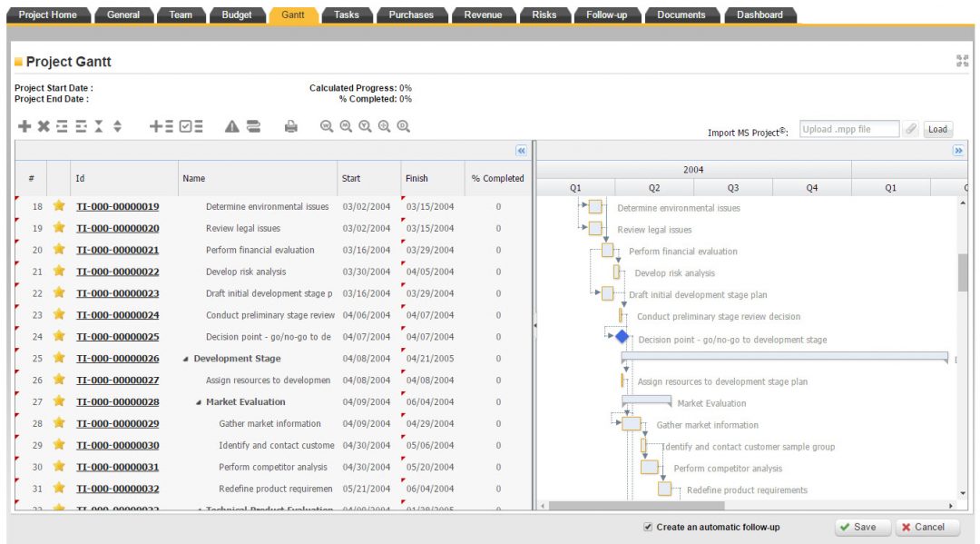
Task: Open the Risks tab
Action: 544,14
